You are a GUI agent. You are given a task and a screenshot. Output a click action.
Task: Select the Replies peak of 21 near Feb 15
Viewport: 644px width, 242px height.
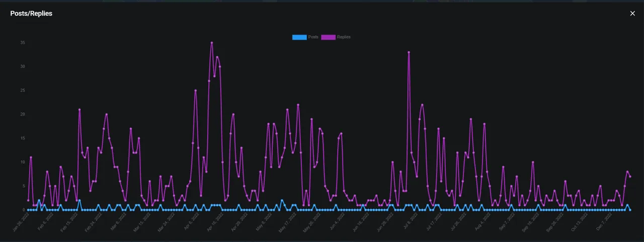79,110
